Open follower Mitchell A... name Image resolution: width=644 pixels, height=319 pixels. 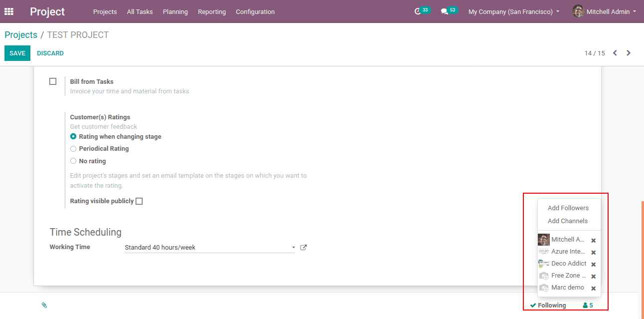pyautogui.click(x=568, y=240)
